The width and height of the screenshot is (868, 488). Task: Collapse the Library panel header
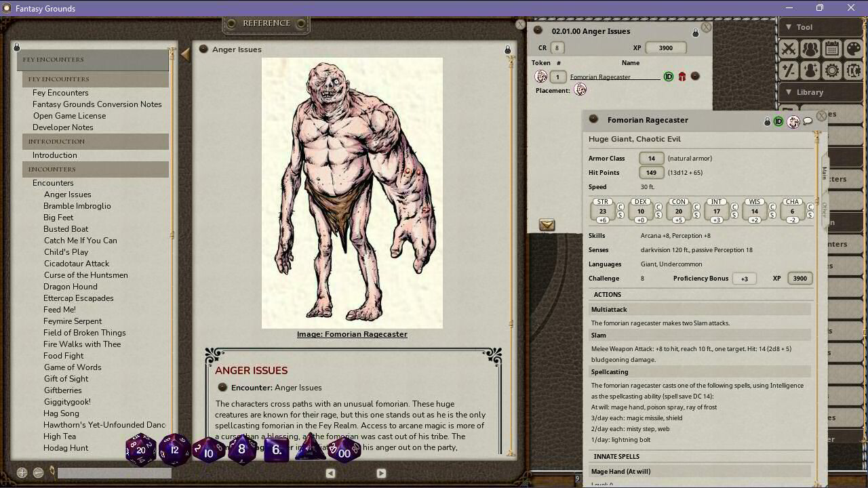pyautogui.click(x=789, y=91)
